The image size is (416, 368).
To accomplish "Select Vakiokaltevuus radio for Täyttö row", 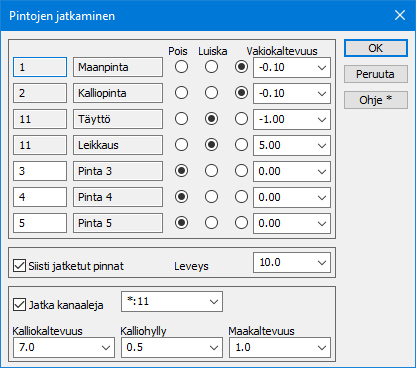I will (x=241, y=119).
